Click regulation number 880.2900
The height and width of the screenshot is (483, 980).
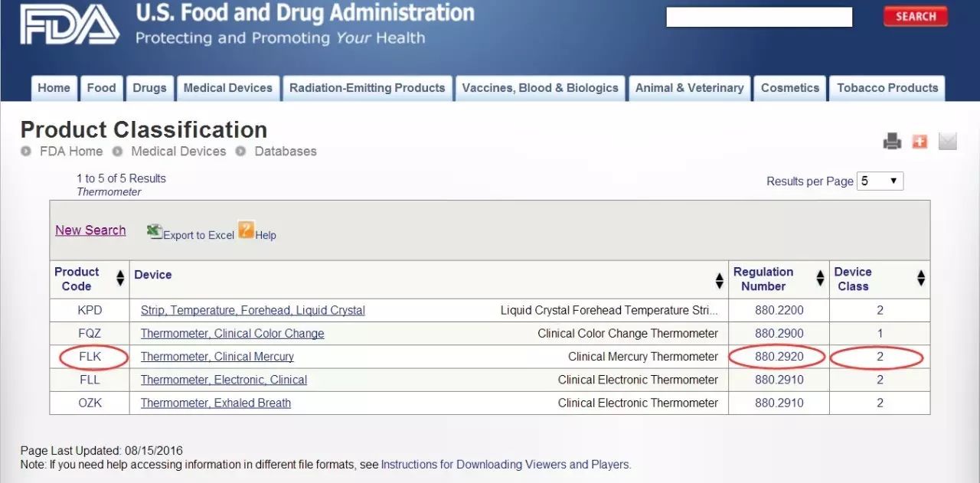point(779,334)
